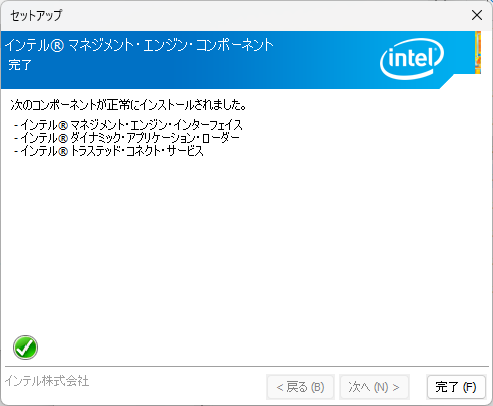The width and height of the screenshot is (493, 406).
Task: Click the 完了 (F) finish button
Action: [456, 387]
